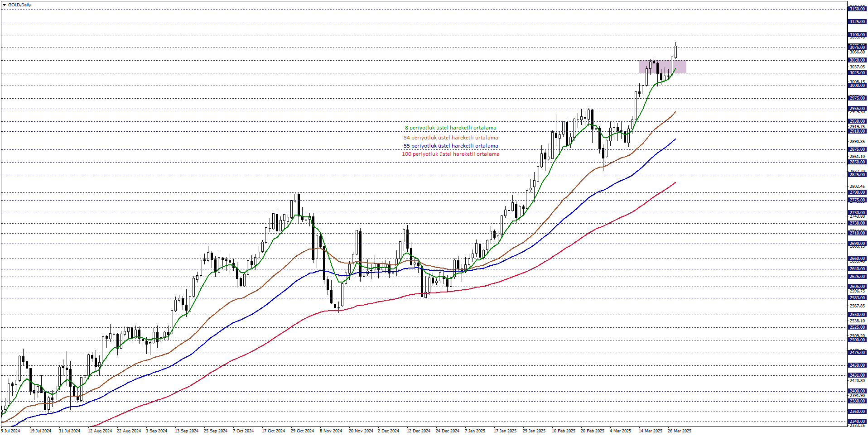The width and height of the screenshot is (868, 436).
Task: Click the 13 Sep 2024 date label
Action: 187,431
